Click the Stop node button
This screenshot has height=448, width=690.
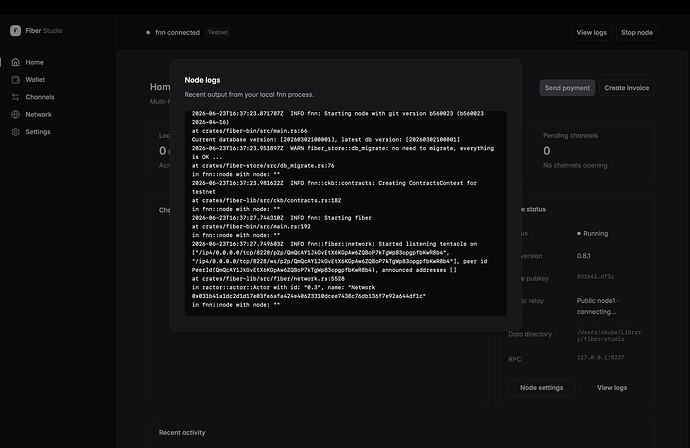point(637,32)
